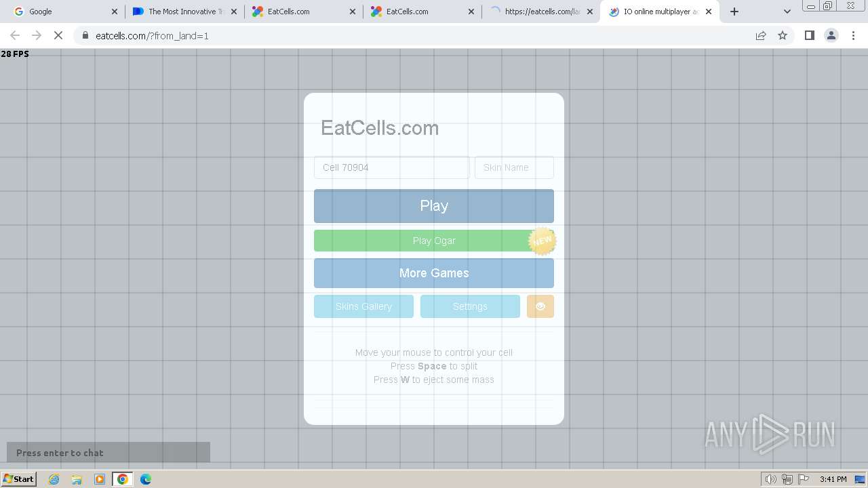Open Windows Media Player from taskbar
This screenshot has height=488, width=868.
tap(100, 479)
